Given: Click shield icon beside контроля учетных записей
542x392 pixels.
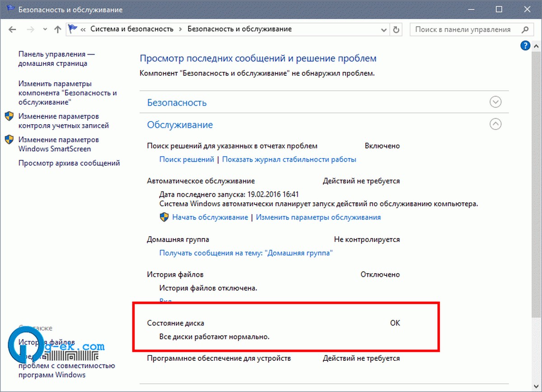Looking at the screenshot, I should [x=9, y=117].
